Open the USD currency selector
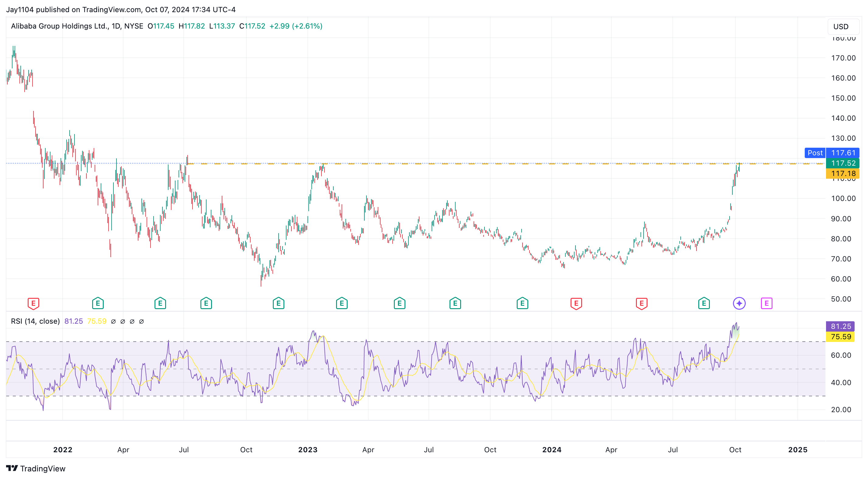Viewport: 868px width, 479px height. [843, 27]
